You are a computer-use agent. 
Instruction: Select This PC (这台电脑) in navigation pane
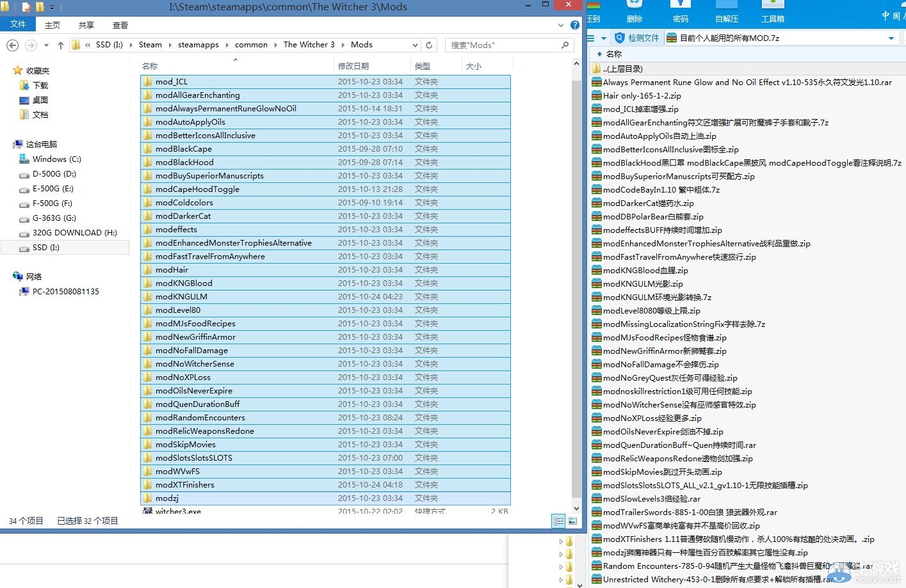coord(35,144)
